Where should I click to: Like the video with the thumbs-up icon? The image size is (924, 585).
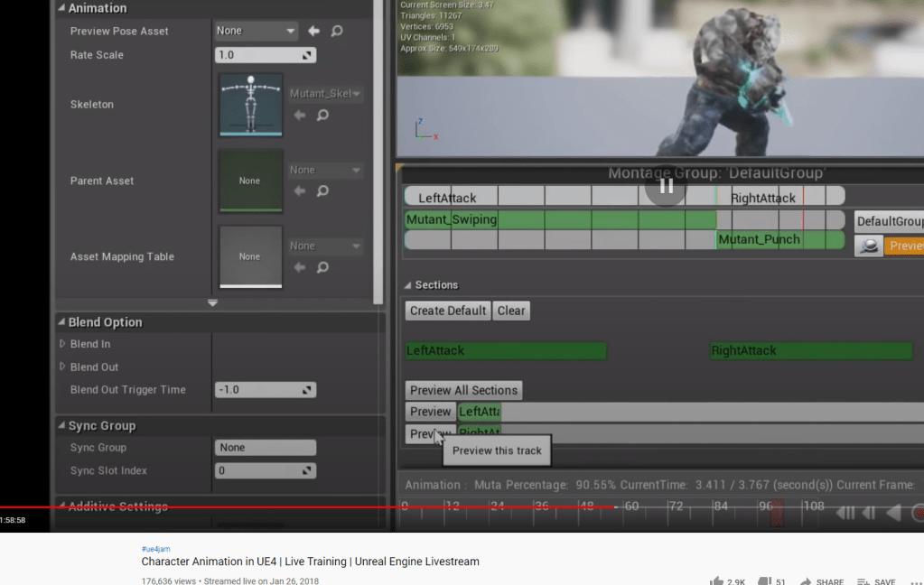(x=717, y=581)
